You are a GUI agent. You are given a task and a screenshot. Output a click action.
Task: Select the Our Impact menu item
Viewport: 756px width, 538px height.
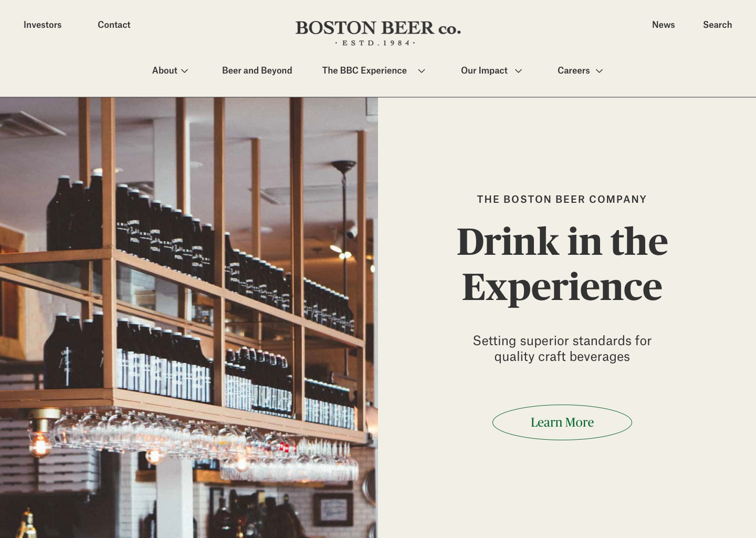click(484, 70)
